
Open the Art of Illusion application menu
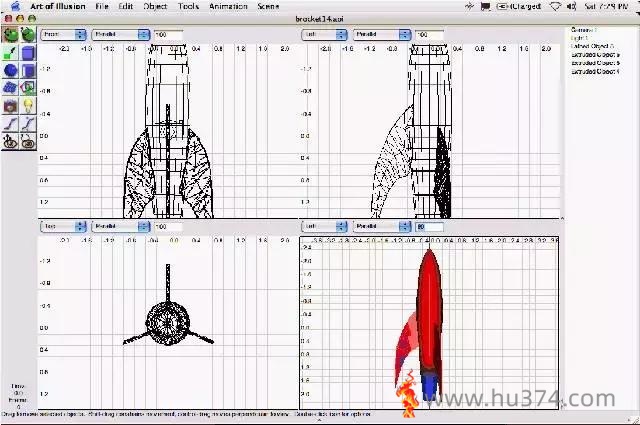point(58,7)
